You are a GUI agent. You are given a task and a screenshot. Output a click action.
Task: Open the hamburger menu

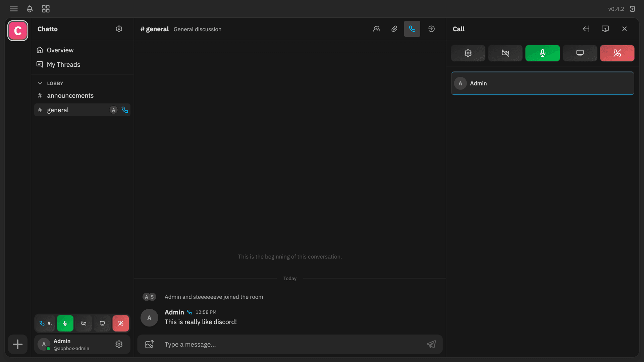[x=14, y=9]
